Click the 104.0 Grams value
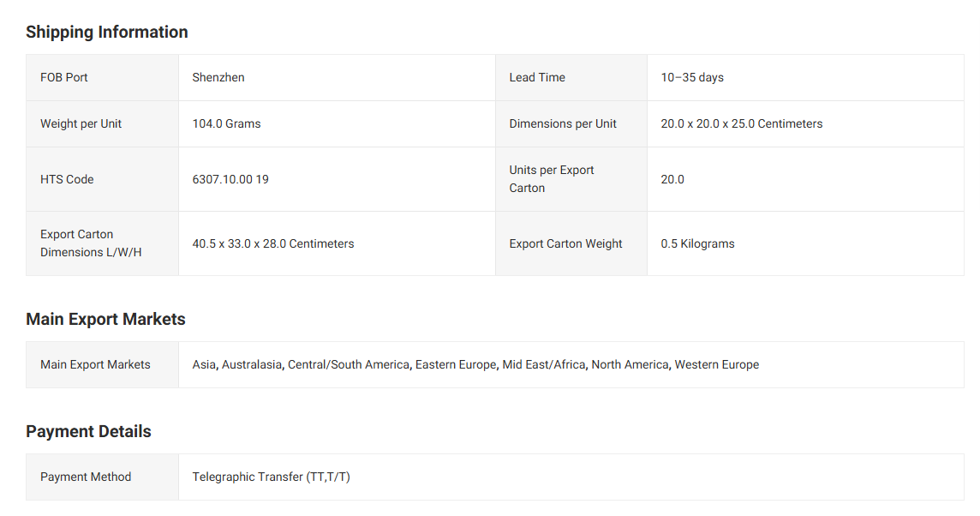 pos(226,123)
